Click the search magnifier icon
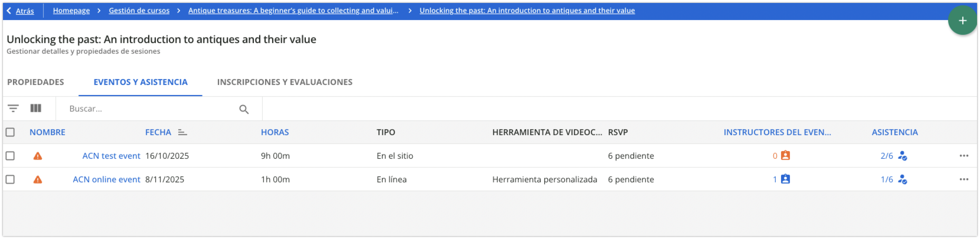The width and height of the screenshot is (980, 239). (244, 109)
